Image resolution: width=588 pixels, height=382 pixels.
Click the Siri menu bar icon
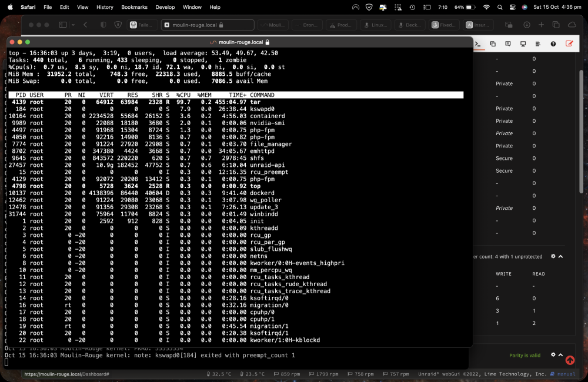click(x=524, y=7)
